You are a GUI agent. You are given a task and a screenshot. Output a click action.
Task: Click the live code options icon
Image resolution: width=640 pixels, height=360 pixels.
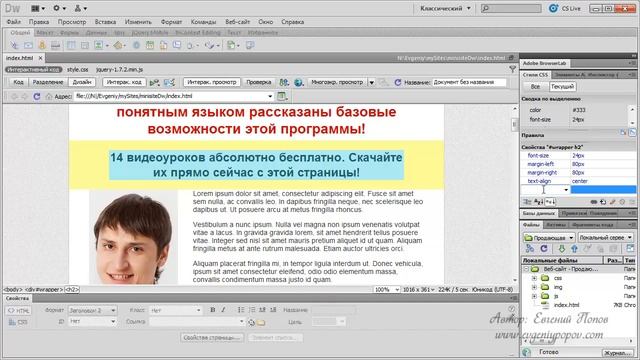click(x=154, y=82)
